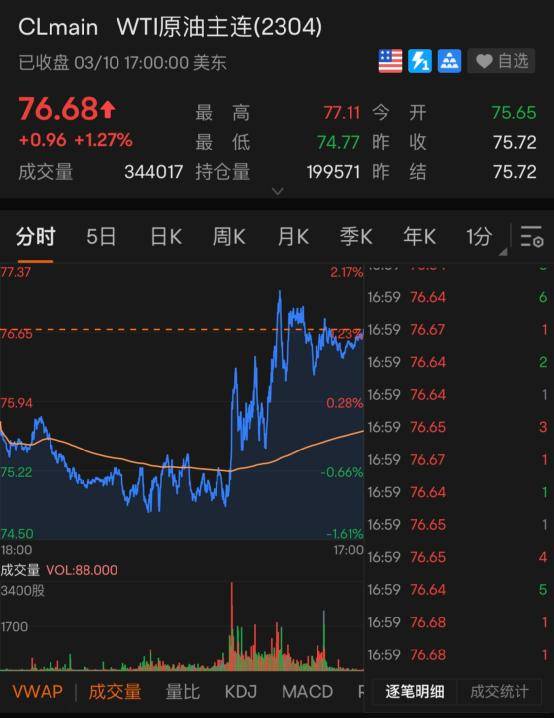Open chart settings icon next to 1分
Image resolution: width=554 pixels, height=718 pixels.
pyautogui.click(x=532, y=237)
